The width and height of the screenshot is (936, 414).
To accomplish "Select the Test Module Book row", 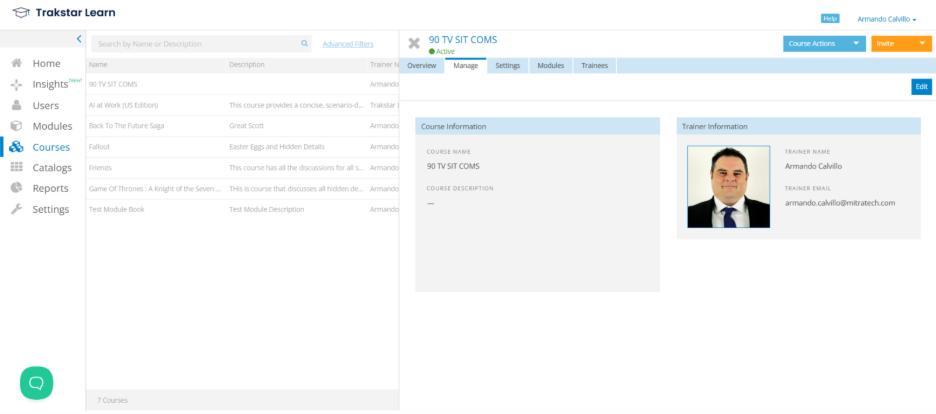I will (x=242, y=209).
